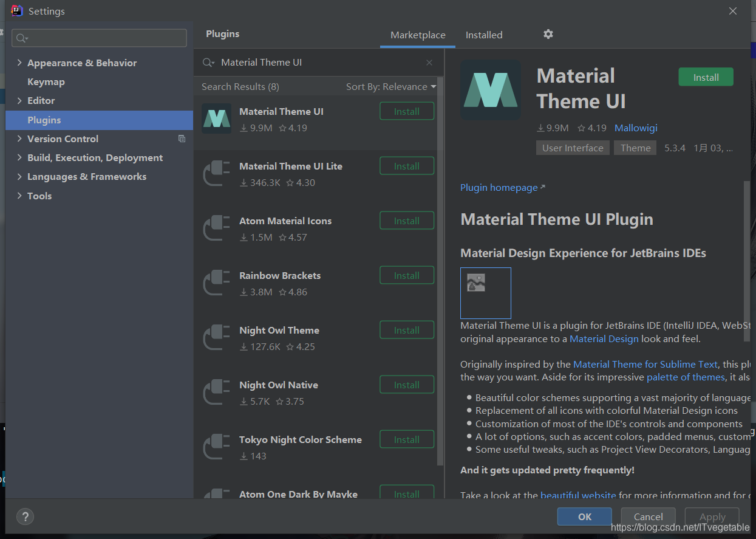
Task: Open Material Theme for Sublime Text link
Action: click(645, 365)
